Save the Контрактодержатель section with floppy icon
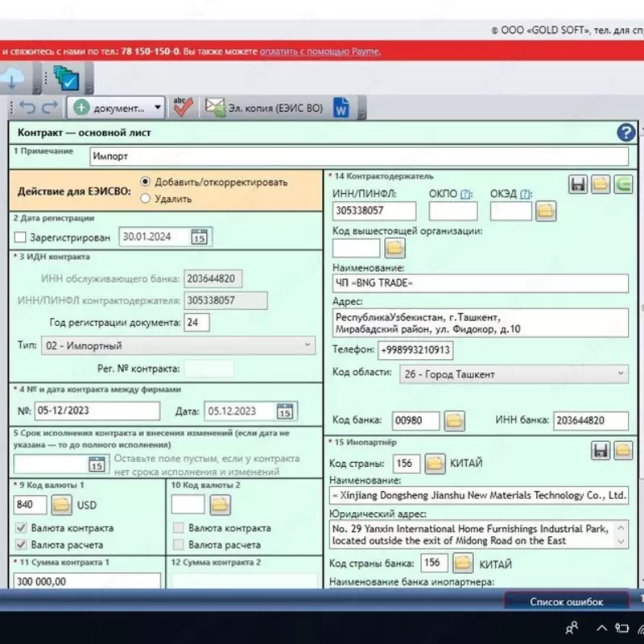644x644 pixels. tap(577, 185)
